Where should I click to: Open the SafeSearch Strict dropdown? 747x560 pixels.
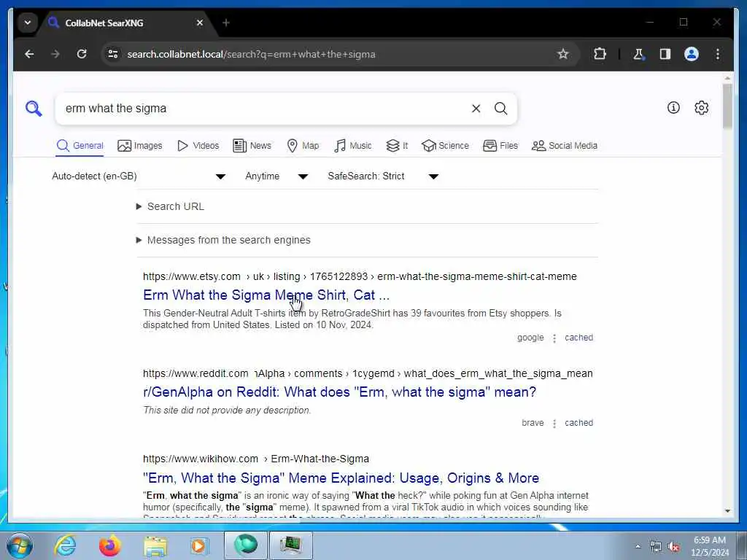pyautogui.click(x=383, y=176)
